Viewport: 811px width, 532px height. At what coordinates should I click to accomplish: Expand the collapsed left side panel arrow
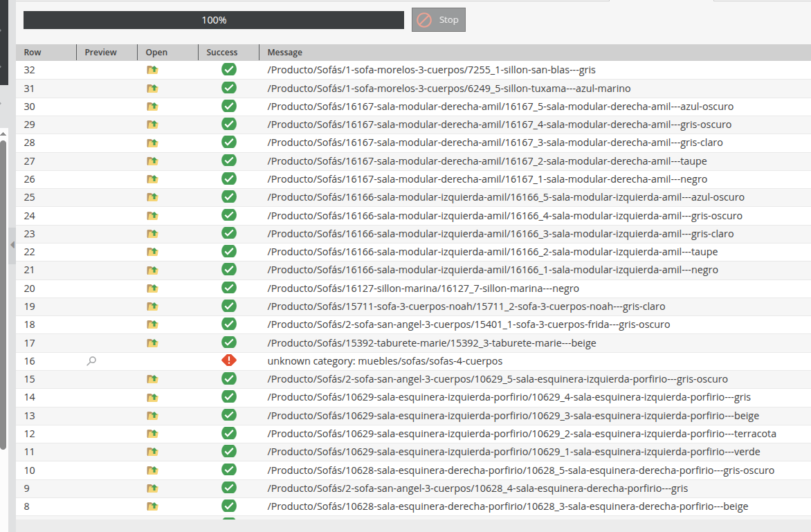12,245
